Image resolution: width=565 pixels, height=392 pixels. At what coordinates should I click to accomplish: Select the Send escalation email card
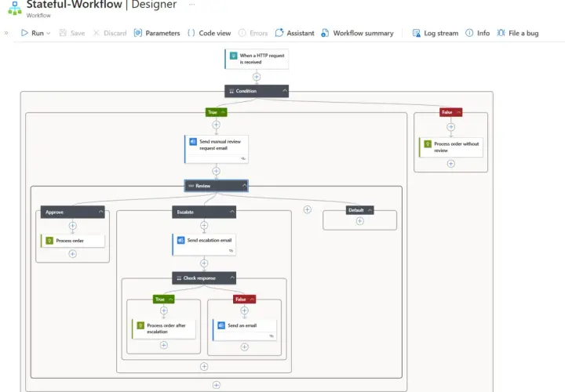coord(204,245)
